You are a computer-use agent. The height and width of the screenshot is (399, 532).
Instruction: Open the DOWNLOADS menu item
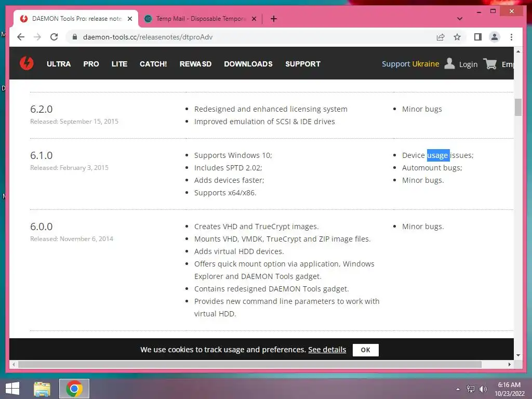[x=248, y=64]
